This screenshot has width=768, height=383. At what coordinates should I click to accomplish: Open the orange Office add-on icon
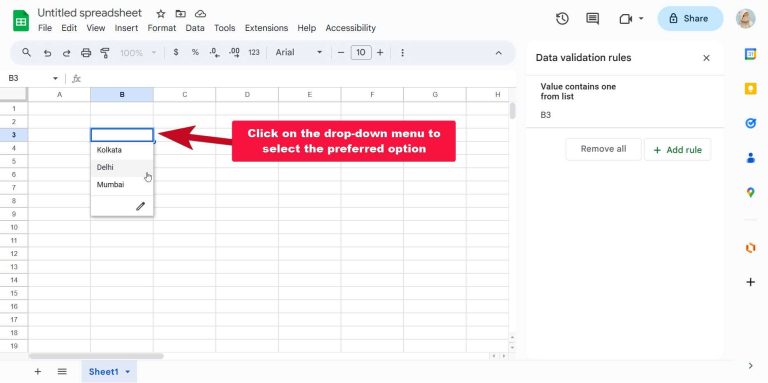tap(750, 248)
